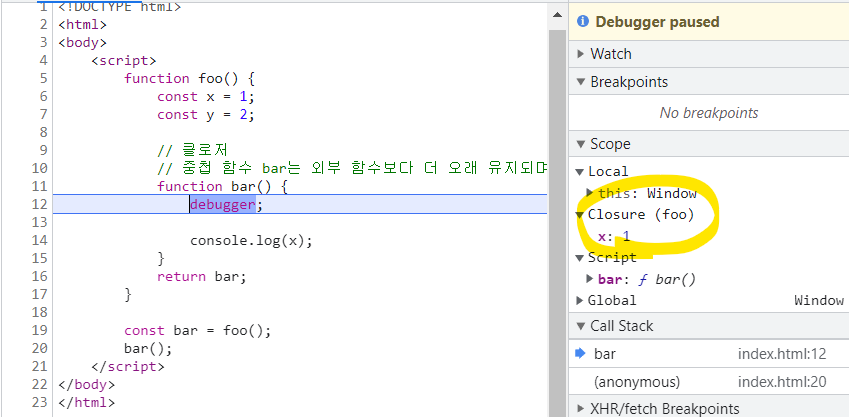Click line number 19 in gutter
This screenshot has width=849, height=417.
coord(40,330)
